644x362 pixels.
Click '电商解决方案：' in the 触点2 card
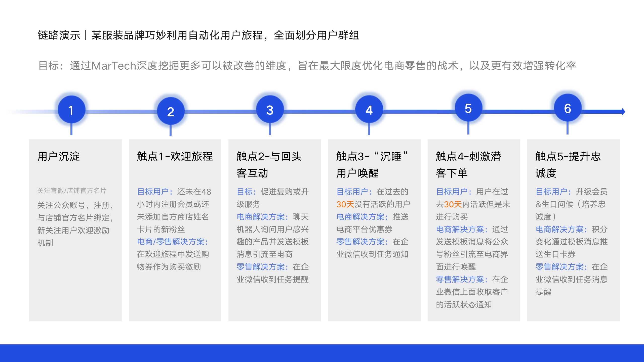tap(263, 217)
